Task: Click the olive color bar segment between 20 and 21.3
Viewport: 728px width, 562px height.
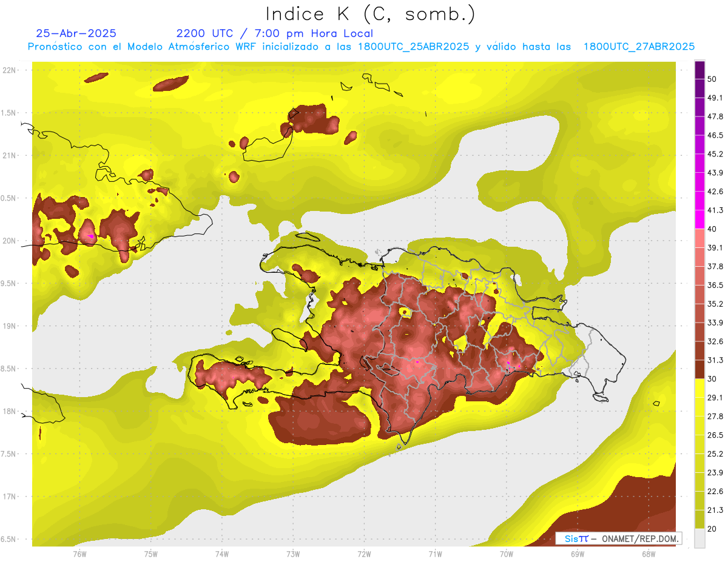Action: point(700,519)
